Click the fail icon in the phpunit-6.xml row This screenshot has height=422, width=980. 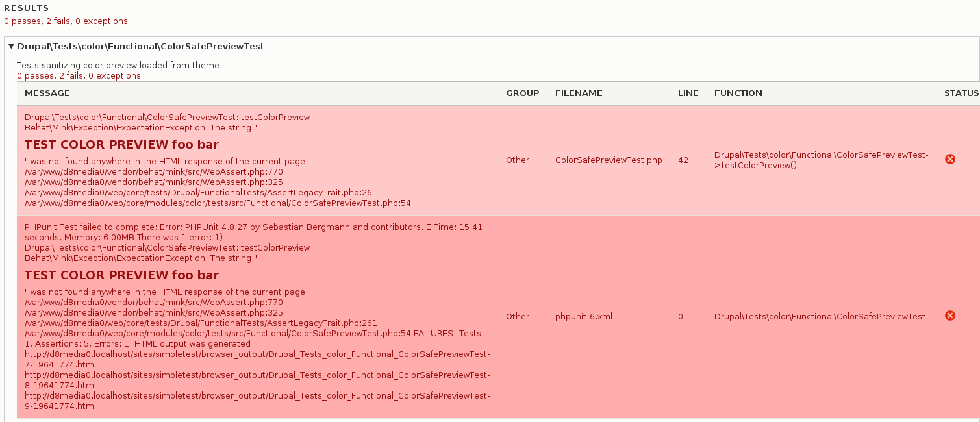coord(949,316)
